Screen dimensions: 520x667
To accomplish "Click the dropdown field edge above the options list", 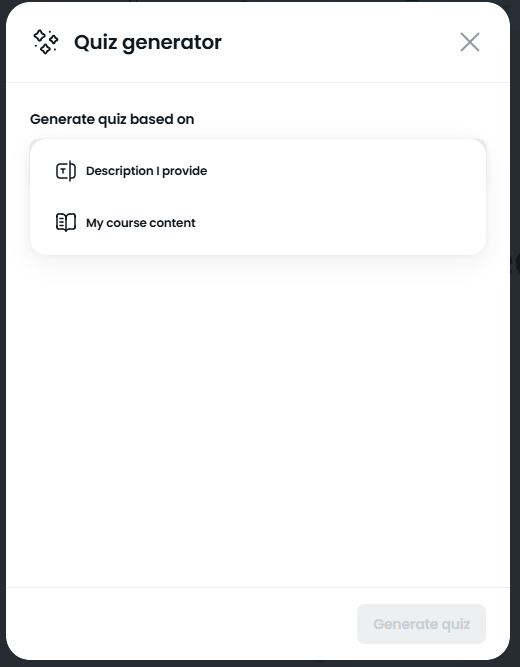I will (x=258, y=139).
